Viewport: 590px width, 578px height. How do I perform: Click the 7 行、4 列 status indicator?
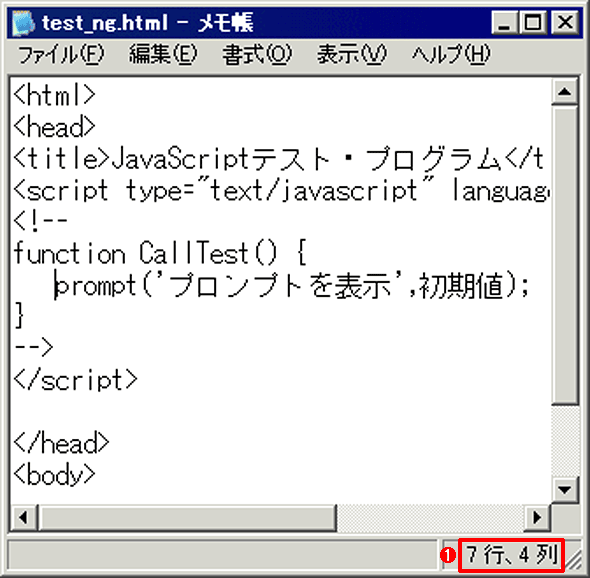click(512, 555)
